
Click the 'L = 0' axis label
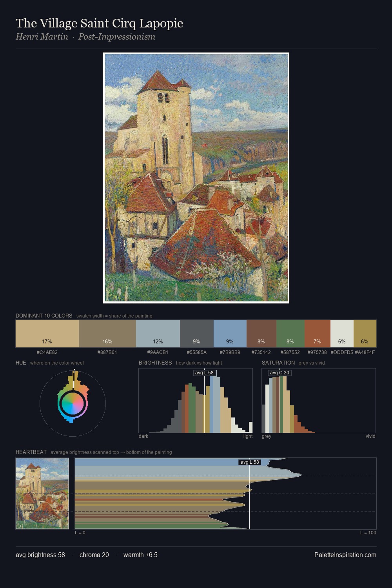point(80,533)
